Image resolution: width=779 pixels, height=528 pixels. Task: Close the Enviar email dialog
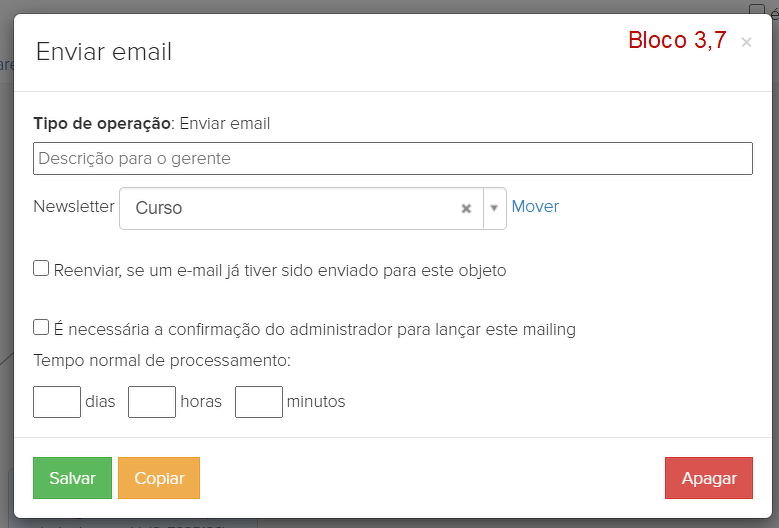[746, 42]
